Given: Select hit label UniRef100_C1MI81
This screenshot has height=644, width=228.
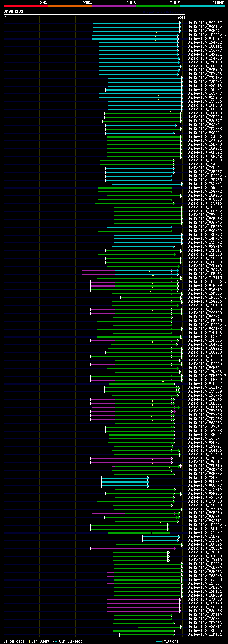Looking at the screenshot, I should tap(204, 635).
